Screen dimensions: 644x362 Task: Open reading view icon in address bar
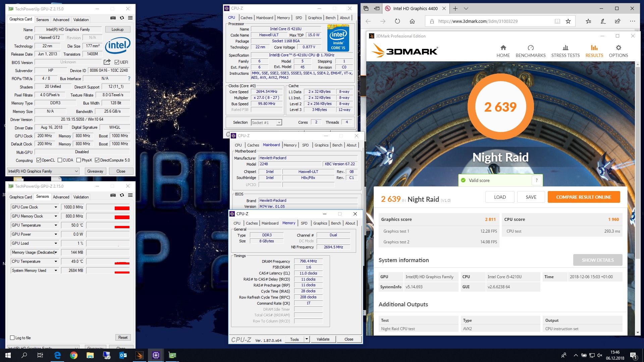tap(557, 21)
